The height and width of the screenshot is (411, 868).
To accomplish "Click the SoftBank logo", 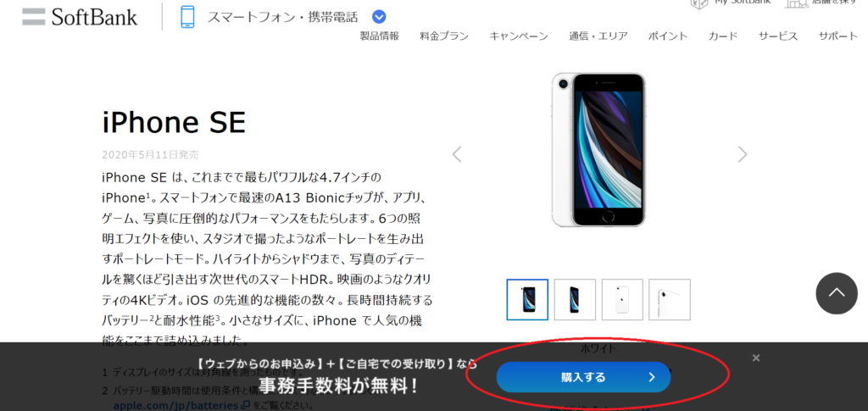I will [80, 17].
